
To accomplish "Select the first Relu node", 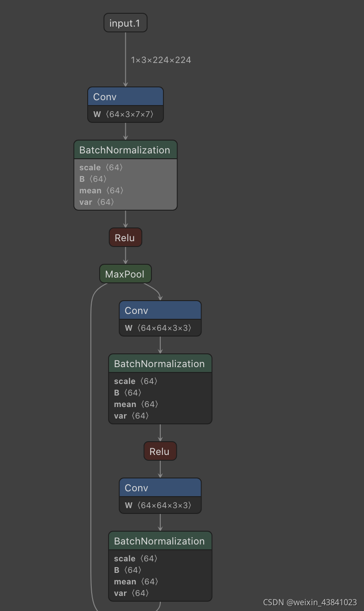I will click(125, 237).
